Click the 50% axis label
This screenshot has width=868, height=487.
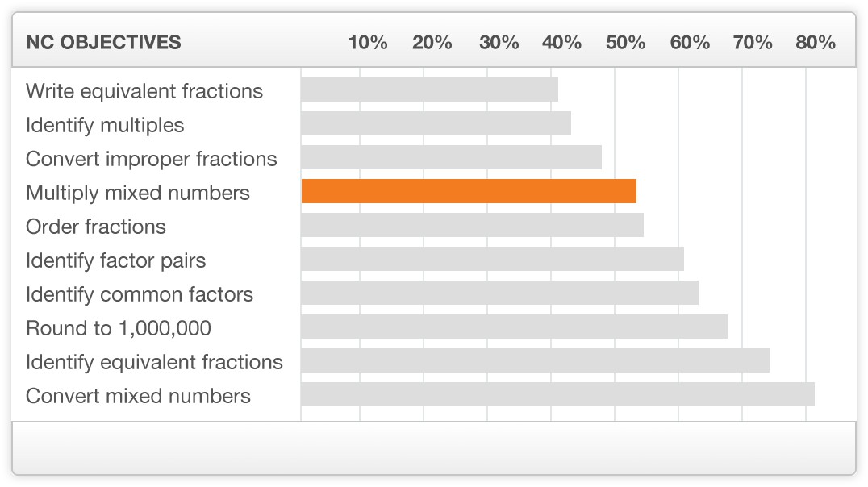[x=625, y=42]
